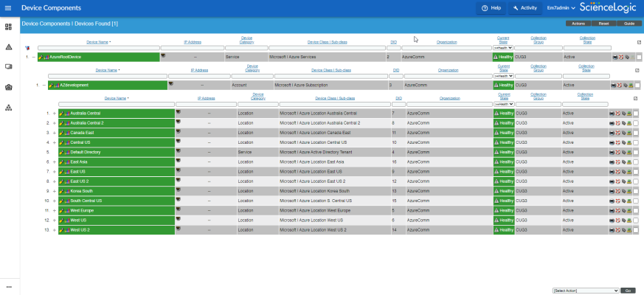Open the Devices monitor sidebar icon
This screenshot has height=295, width=644.
tap(8, 66)
